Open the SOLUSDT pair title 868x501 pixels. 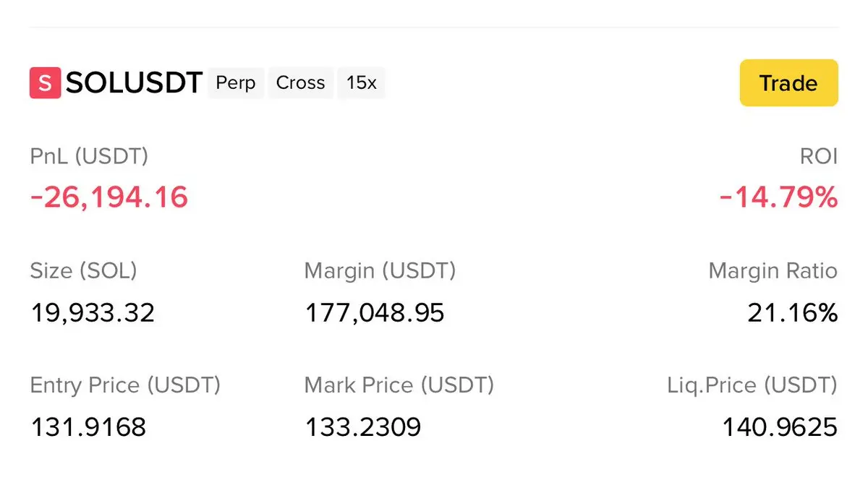click(x=134, y=83)
